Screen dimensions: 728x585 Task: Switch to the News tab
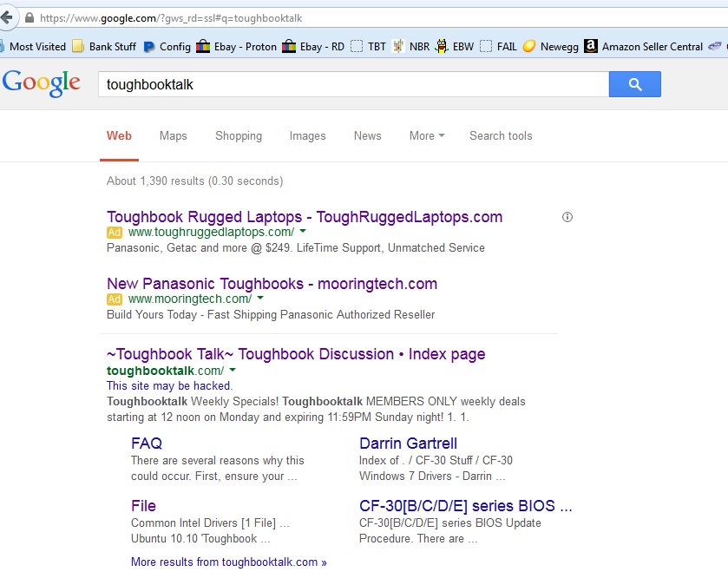click(x=367, y=136)
